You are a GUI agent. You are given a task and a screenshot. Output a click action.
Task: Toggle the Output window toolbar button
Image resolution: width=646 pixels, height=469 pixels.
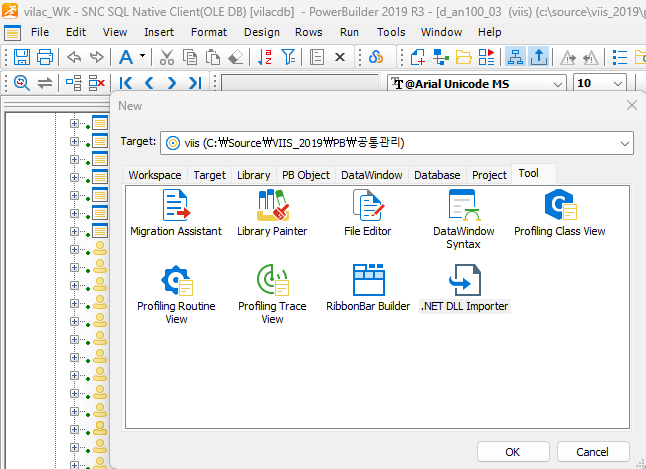[538, 57]
